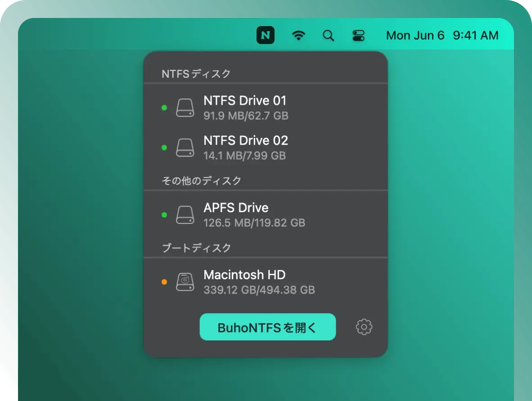This screenshot has height=401, width=532.
Task: Click the BuhoNTFS menu bar icon
Action: pos(265,35)
